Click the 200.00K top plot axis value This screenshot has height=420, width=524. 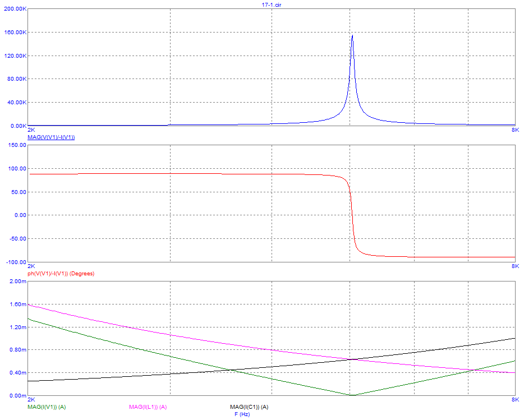pos(15,8)
